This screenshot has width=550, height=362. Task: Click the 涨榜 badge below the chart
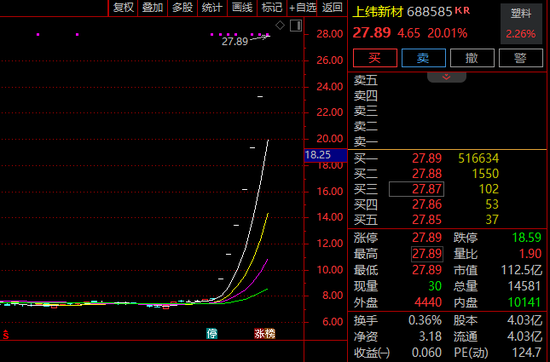tap(265, 334)
